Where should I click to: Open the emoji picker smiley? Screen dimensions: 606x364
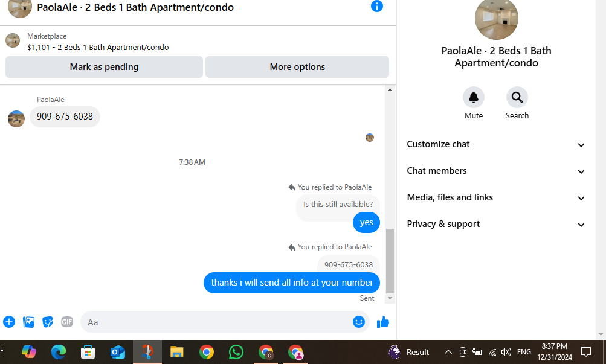(x=359, y=322)
